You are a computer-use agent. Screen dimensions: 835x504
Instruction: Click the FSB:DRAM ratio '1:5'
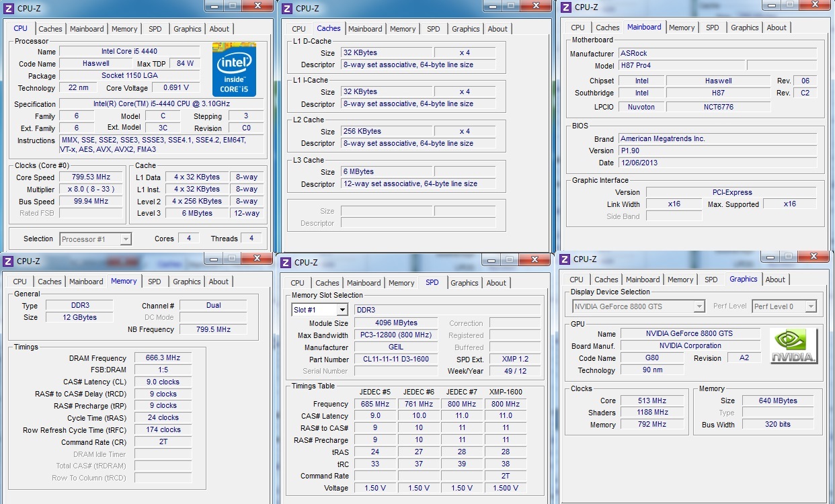163,370
